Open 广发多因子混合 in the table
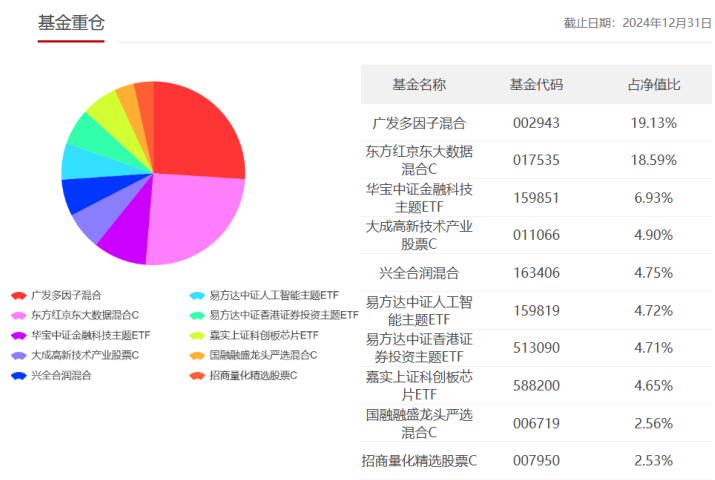715x480 pixels. point(419,123)
